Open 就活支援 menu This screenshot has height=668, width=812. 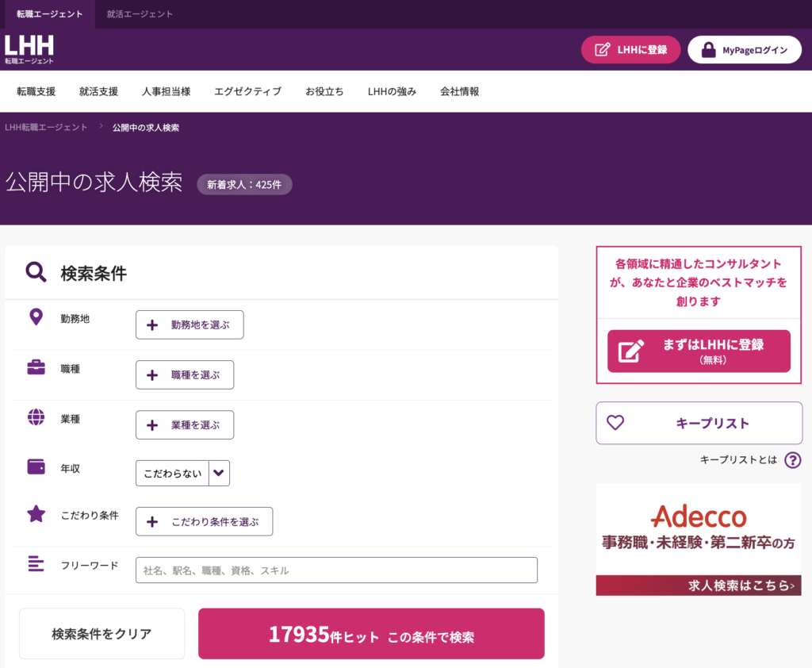pyautogui.click(x=98, y=92)
